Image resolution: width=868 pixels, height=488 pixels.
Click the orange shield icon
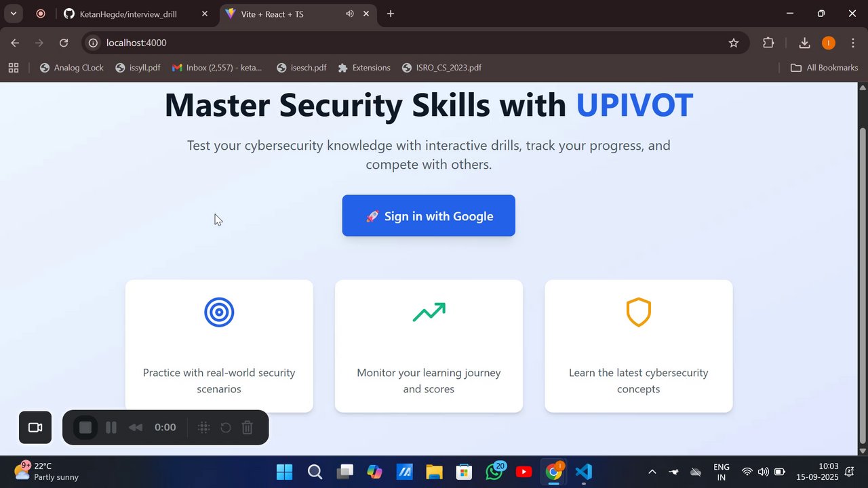(x=638, y=312)
